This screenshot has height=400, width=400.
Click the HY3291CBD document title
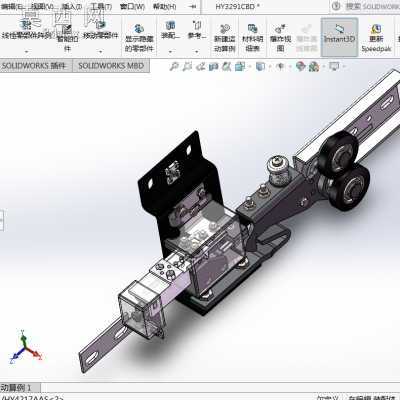pos(237,6)
